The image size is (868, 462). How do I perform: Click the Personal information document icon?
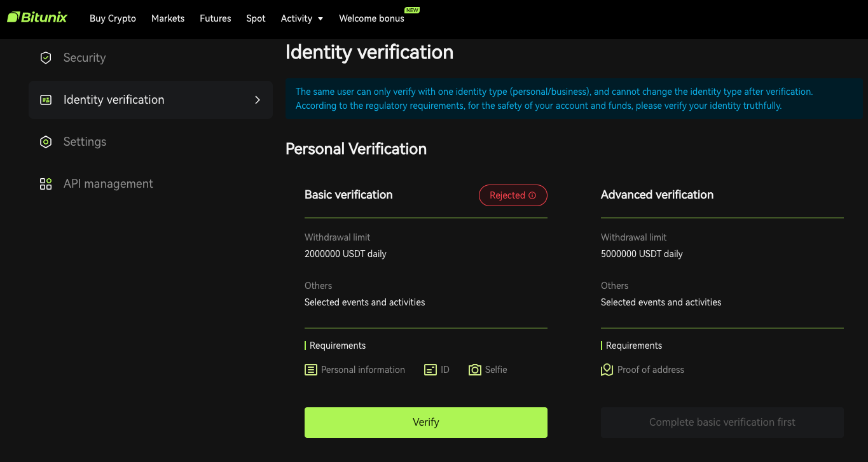pyautogui.click(x=310, y=369)
